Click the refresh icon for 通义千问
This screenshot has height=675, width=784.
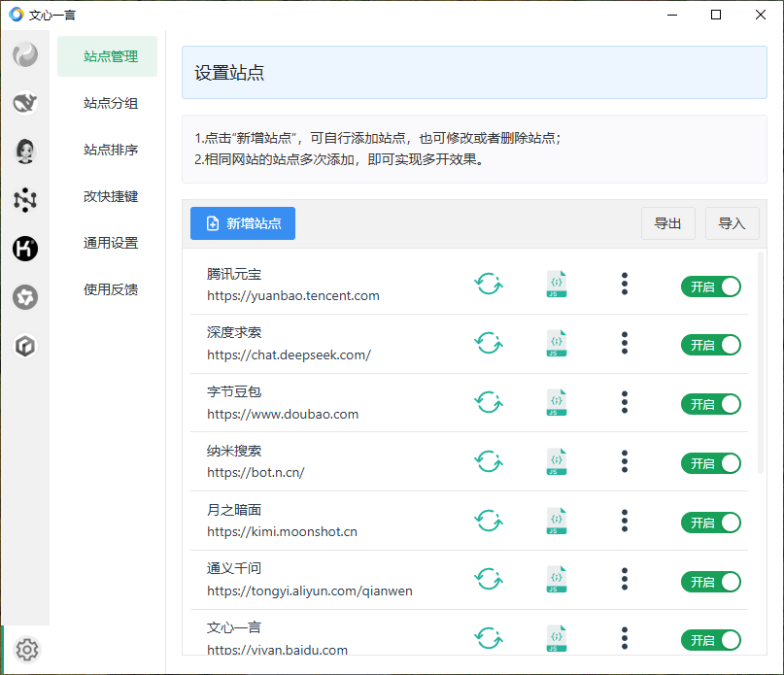coord(489,579)
